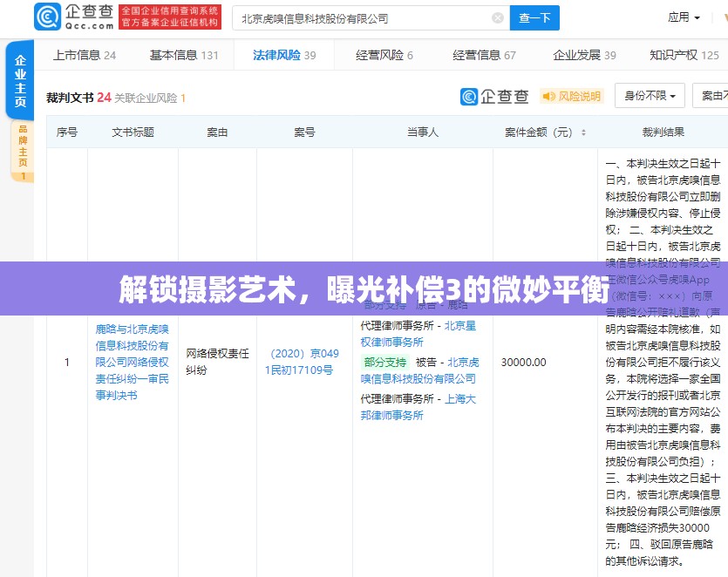
Task: Click the 序号 column header
Action: pyautogui.click(x=67, y=132)
